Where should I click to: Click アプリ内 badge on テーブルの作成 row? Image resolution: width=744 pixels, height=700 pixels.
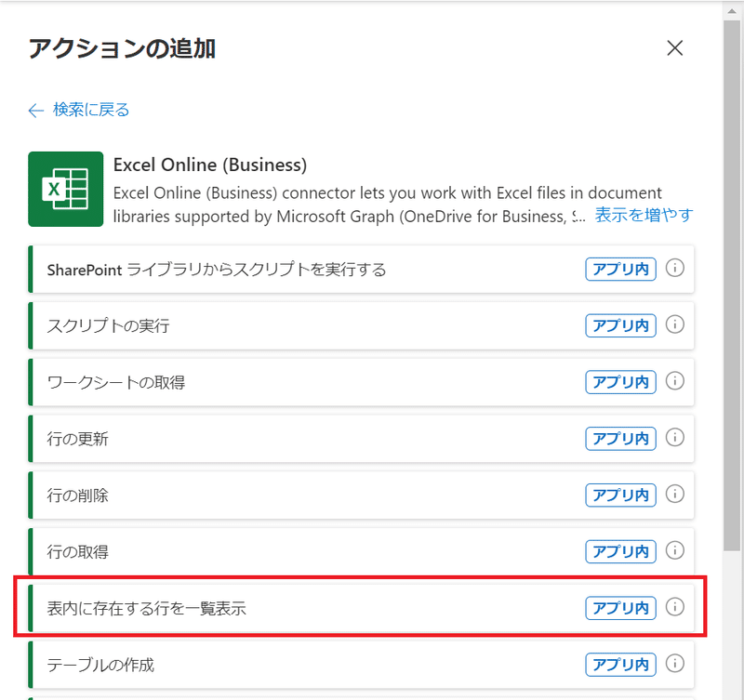point(620,665)
